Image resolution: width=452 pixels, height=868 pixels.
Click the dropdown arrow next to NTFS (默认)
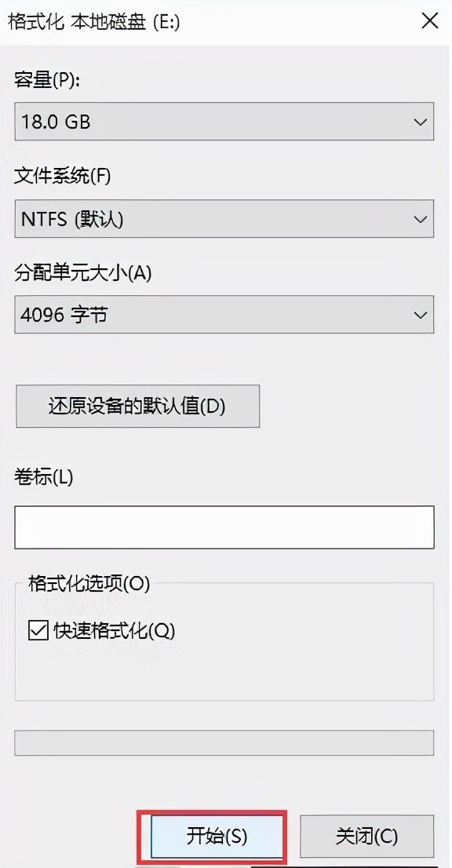point(421,219)
